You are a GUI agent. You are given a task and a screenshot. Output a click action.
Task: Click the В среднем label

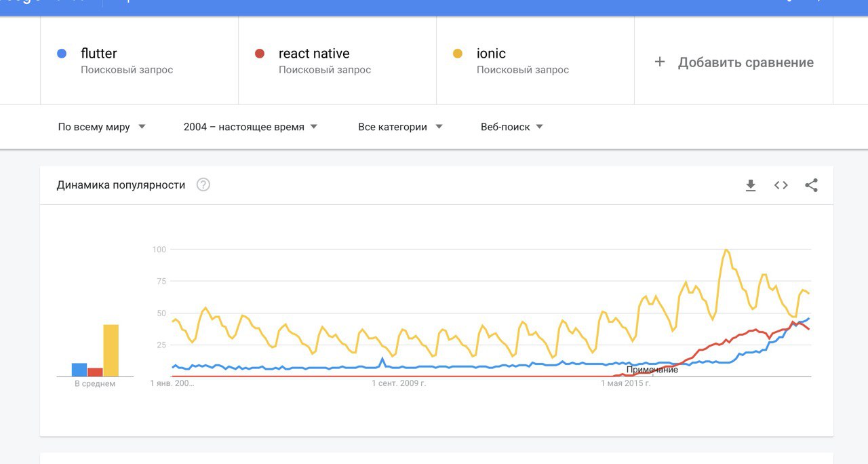point(95,384)
